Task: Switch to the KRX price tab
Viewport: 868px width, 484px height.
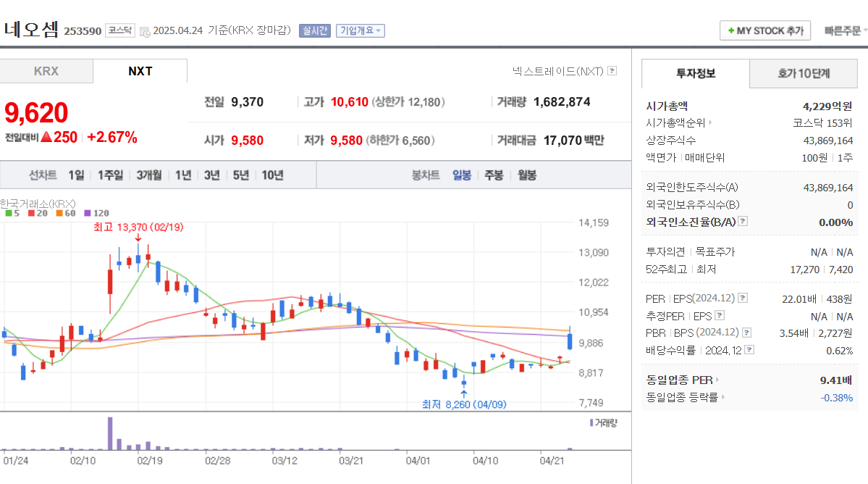Action: click(x=46, y=70)
